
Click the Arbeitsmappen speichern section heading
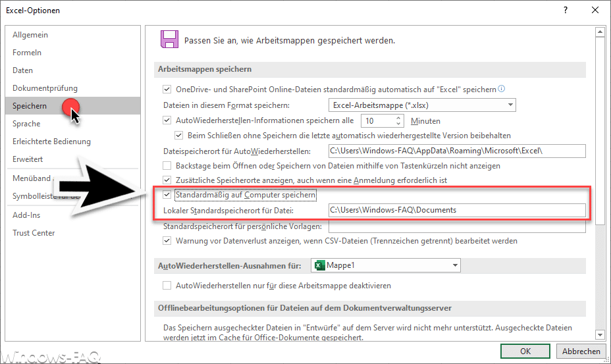tap(205, 69)
